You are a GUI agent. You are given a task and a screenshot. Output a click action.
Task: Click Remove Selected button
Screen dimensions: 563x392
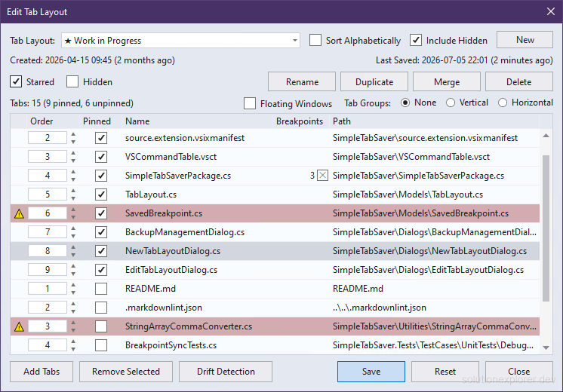[x=126, y=372]
